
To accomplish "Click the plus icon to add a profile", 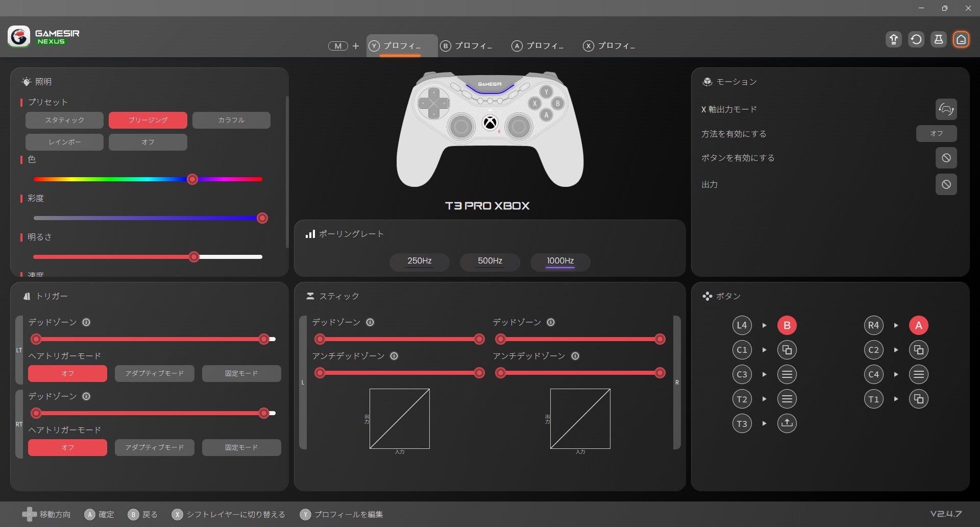I will (x=356, y=46).
